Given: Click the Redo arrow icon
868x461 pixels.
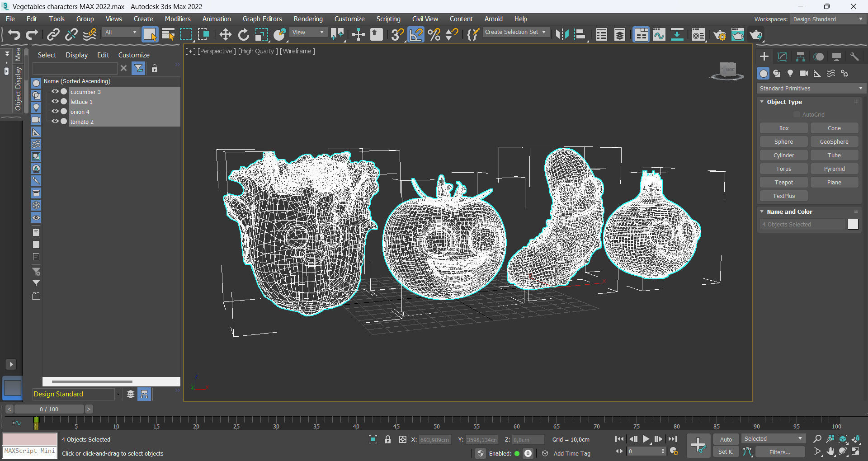Looking at the screenshot, I should (x=32, y=34).
